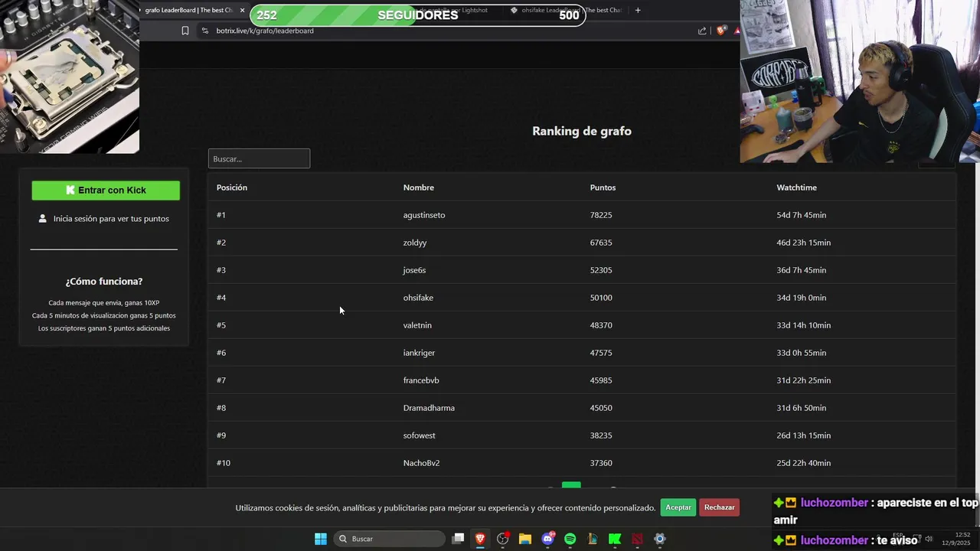This screenshot has height=551, width=980.
Task: Click the streamer webcam overlay
Action: coord(860,81)
